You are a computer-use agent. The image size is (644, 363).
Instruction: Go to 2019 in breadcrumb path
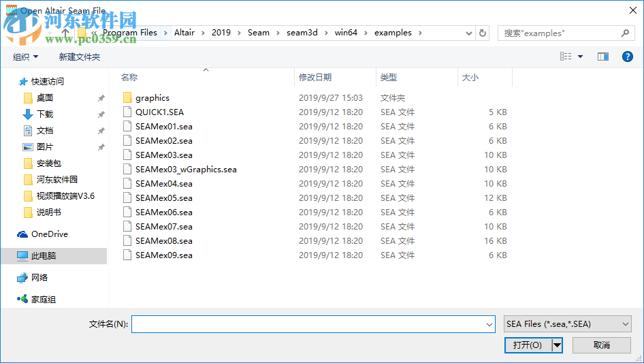tap(221, 33)
